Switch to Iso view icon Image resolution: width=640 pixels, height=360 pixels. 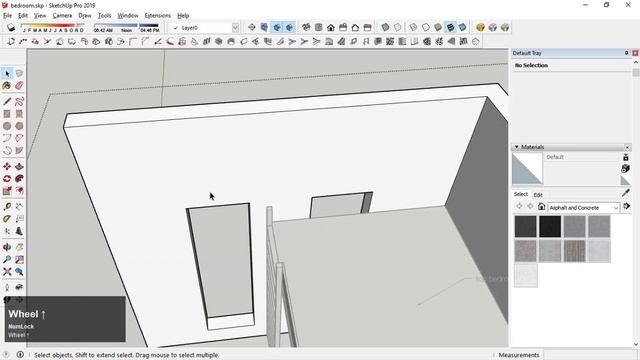(x=306, y=27)
